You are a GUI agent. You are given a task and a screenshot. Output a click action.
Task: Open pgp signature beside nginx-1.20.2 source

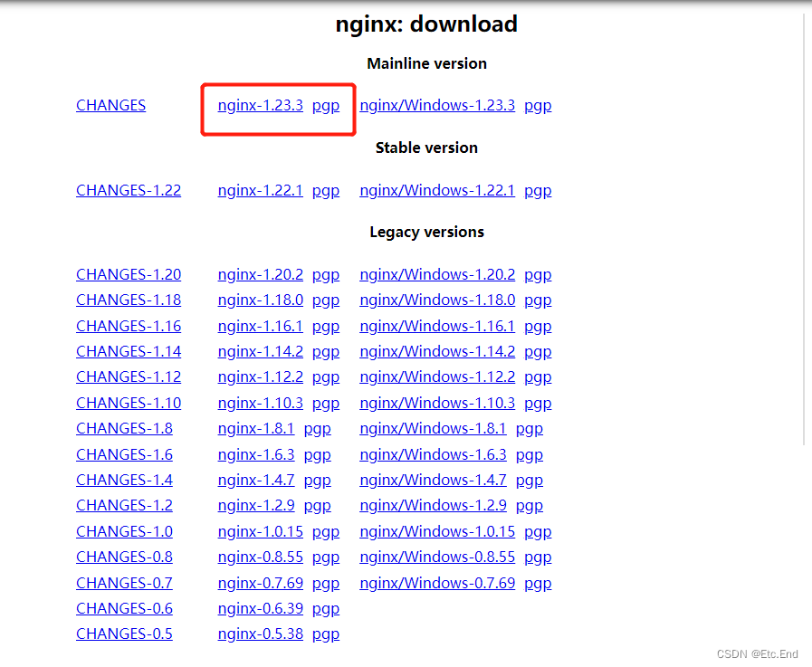pos(326,275)
